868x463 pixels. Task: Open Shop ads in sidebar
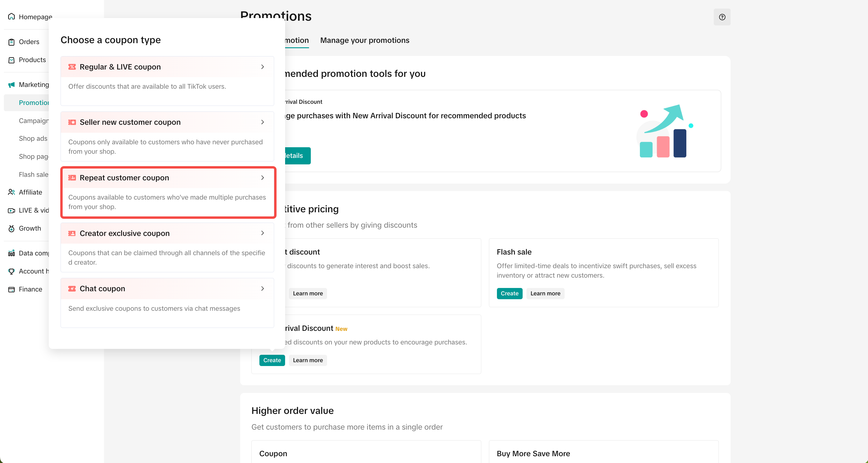(33, 139)
